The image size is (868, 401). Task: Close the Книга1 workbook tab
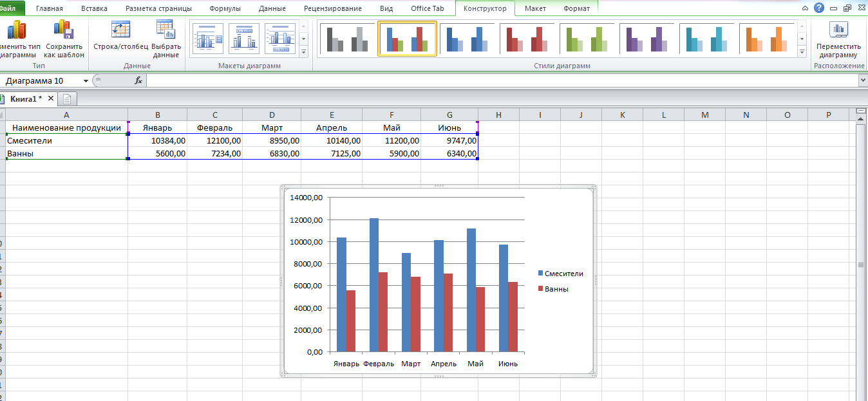click(51, 98)
